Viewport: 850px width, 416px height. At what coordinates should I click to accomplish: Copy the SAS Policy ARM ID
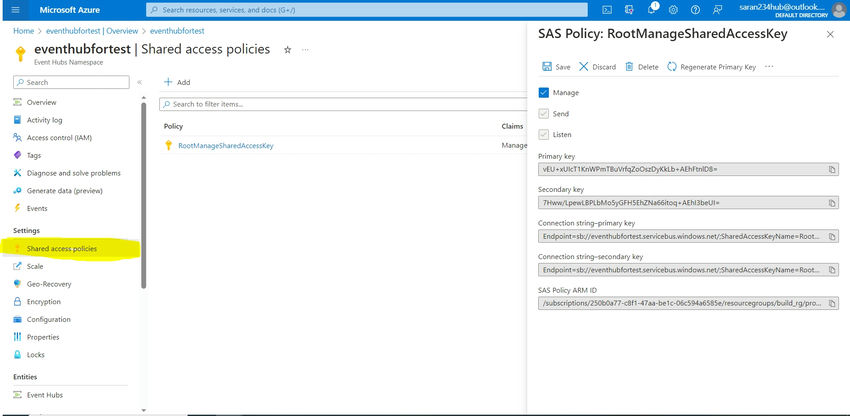[832, 303]
